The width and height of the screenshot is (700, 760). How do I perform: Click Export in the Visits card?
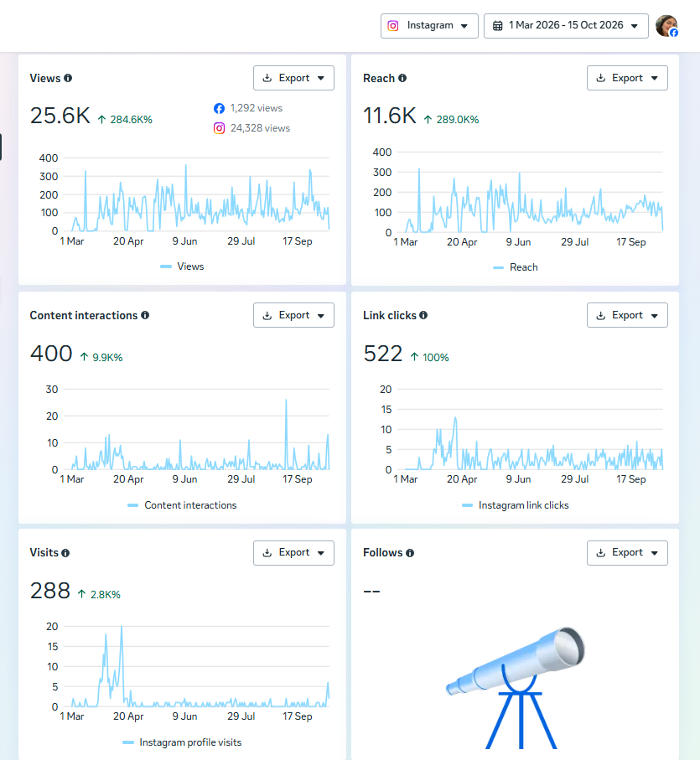[293, 552]
